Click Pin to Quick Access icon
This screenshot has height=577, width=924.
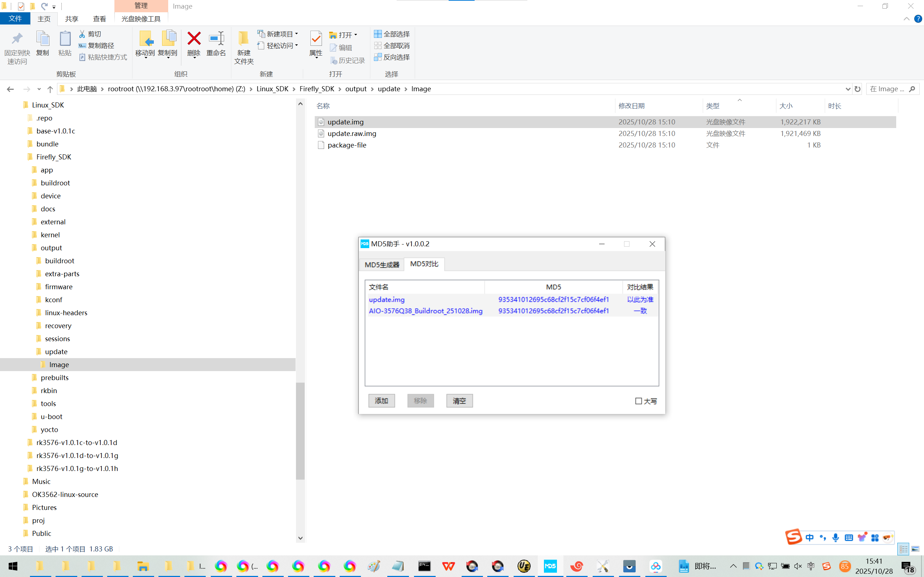(x=17, y=39)
